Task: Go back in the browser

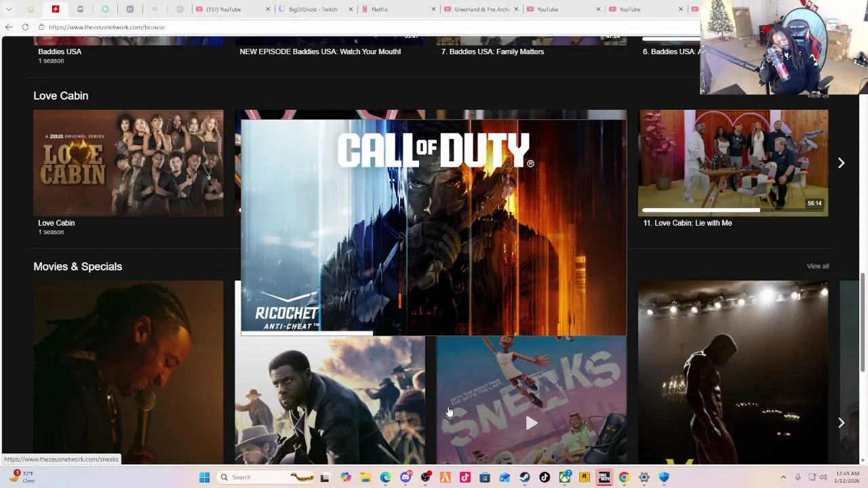Action: click(9, 27)
